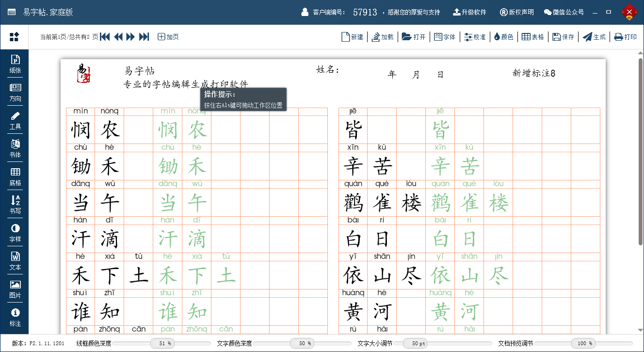This screenshot has width=644, height=352.
Task: Open the 标注 annotation panel
Action: (15, 317)
